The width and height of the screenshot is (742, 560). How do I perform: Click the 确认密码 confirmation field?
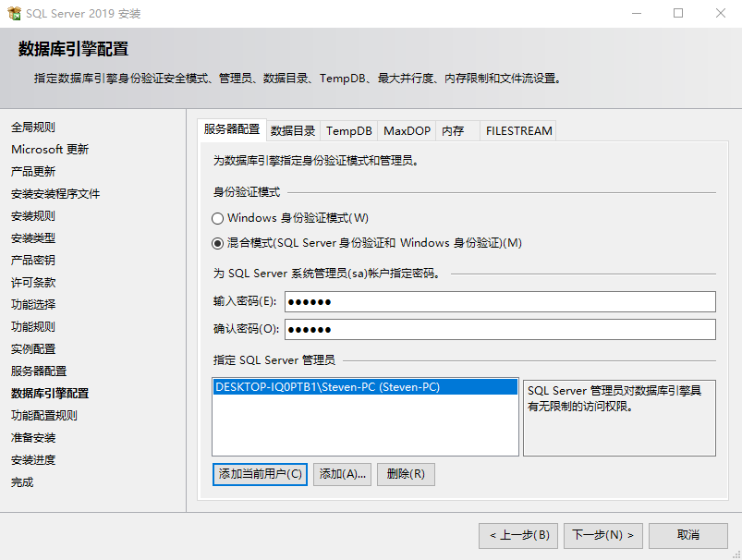(x=500, y=330)
